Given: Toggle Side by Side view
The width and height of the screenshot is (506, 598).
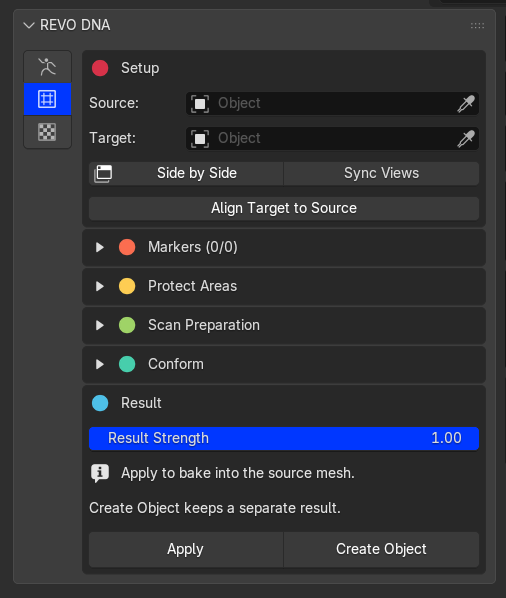Looking at the screenshot, I should click(x=186, y=174).
